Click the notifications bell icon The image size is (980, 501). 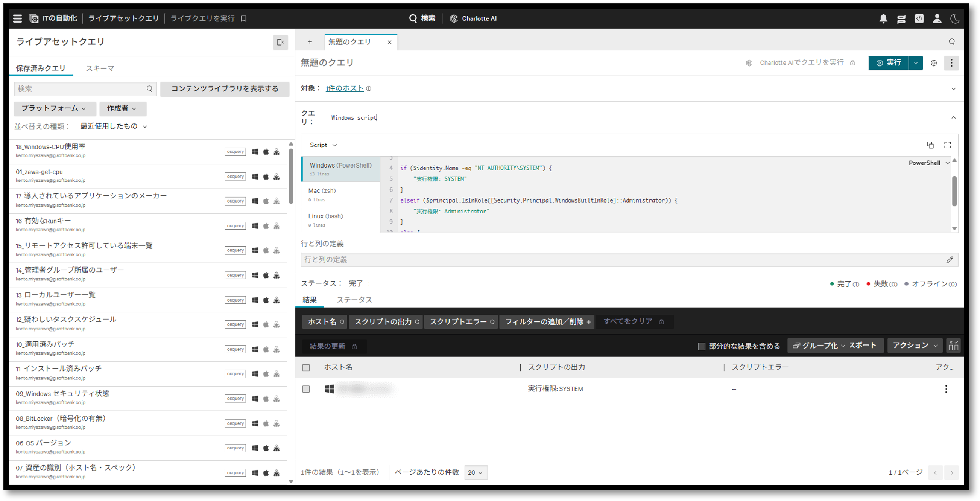883,18
